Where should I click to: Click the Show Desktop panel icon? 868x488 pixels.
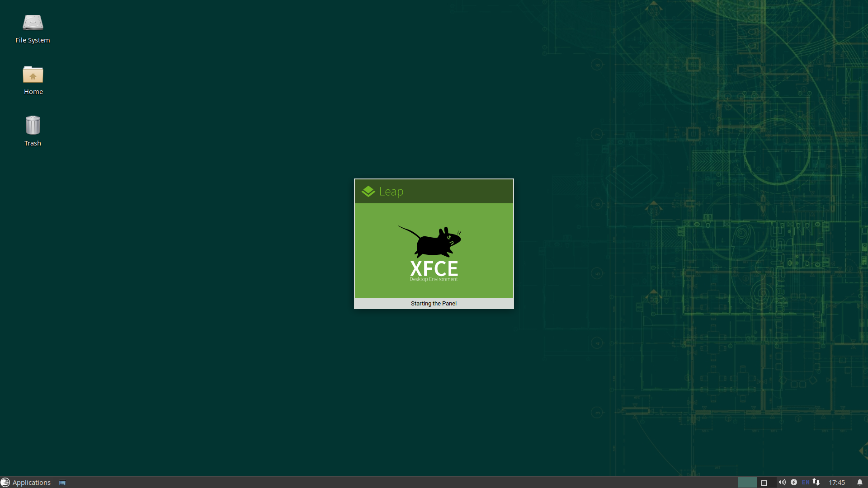pos(62,483)
